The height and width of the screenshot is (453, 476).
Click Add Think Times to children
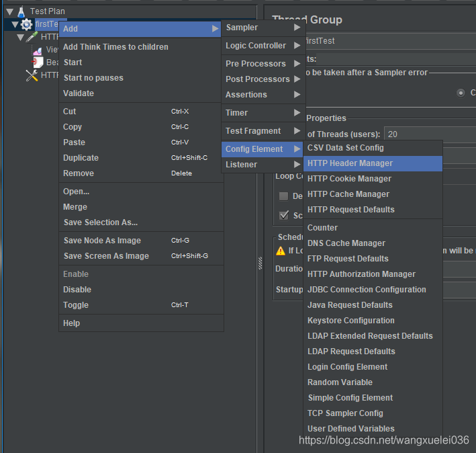click(115, 47)
